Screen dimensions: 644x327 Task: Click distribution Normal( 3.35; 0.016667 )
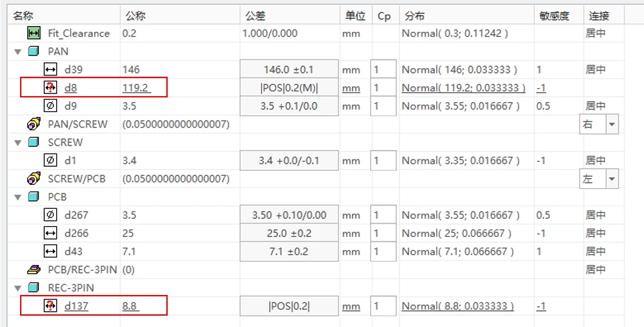[x=460, y=161]
